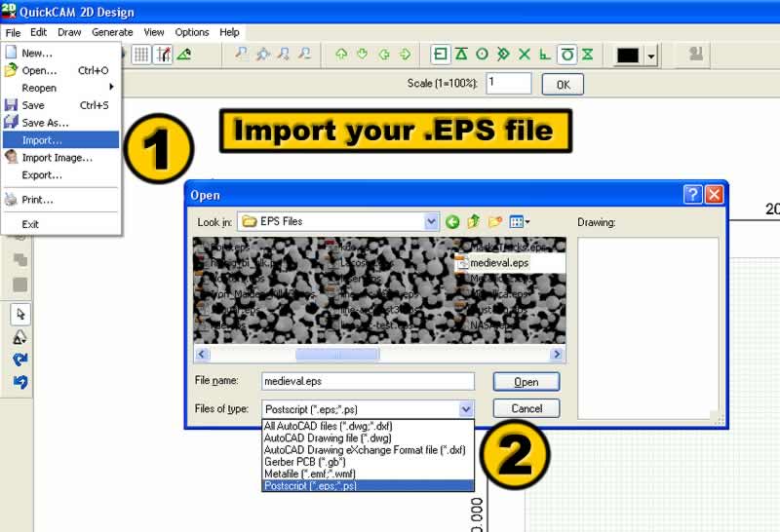The height and width of the screenshot is (532, 780).
Task: Click the greyed stamp icon at toolbar end
Action: [x=696, y=54]
